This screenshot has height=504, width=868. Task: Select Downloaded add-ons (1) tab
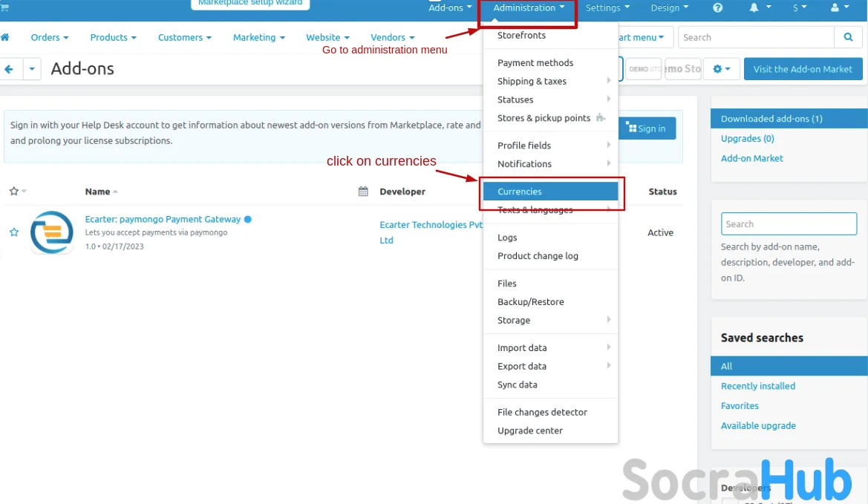tap(789, 119)
